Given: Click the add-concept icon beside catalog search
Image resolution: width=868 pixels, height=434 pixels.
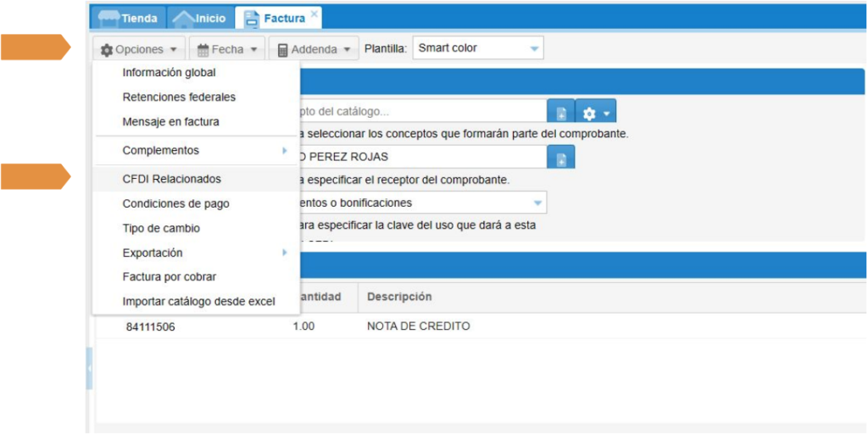Looking at the screenshot, I should coord(560,113).
